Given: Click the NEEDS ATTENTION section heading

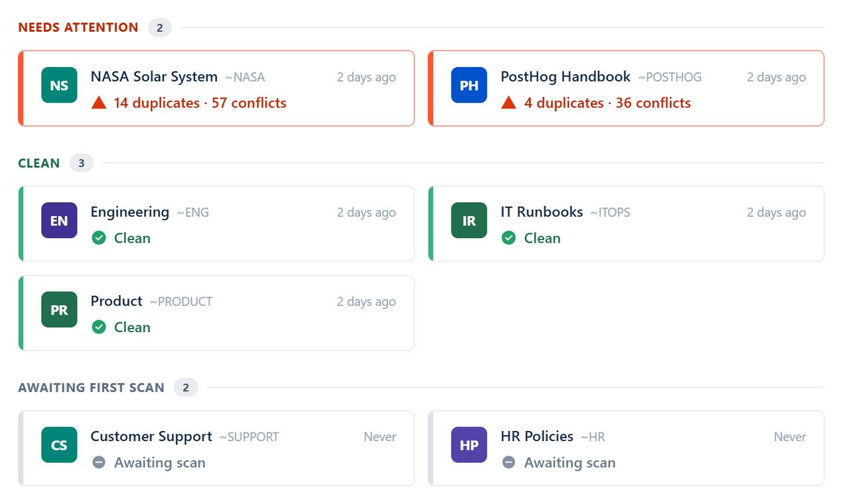Looking at the screenshot, I should click(x=78, y=27).
